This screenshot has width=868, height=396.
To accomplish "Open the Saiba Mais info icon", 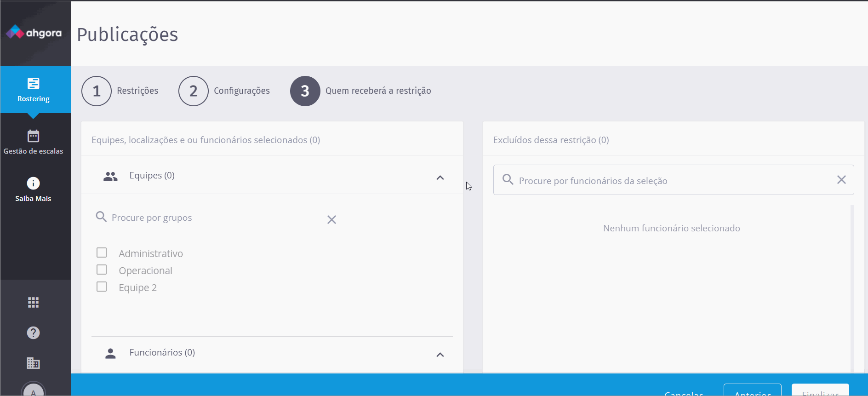I will click(x=33, y=183).
